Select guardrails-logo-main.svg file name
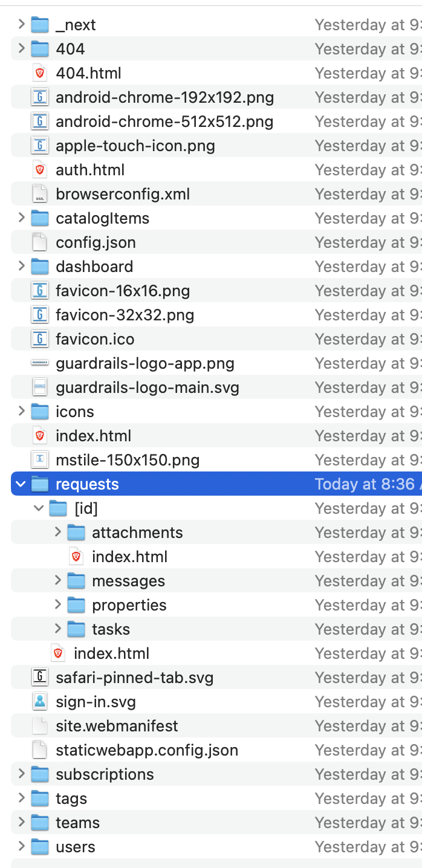This screenshot has width=422, height=868. [148, 387]
